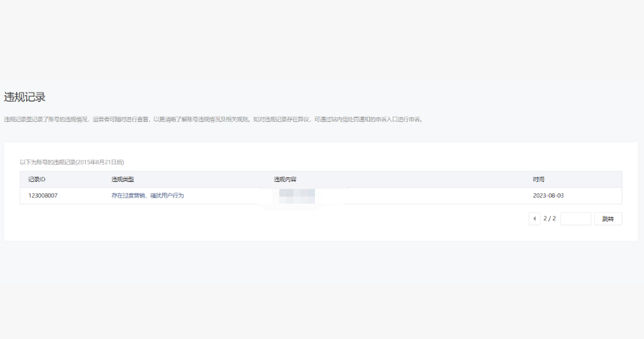Viewport: 644px width, 339px height.
Task: Go to the previous page arrow
Action: tap(534, 218)
